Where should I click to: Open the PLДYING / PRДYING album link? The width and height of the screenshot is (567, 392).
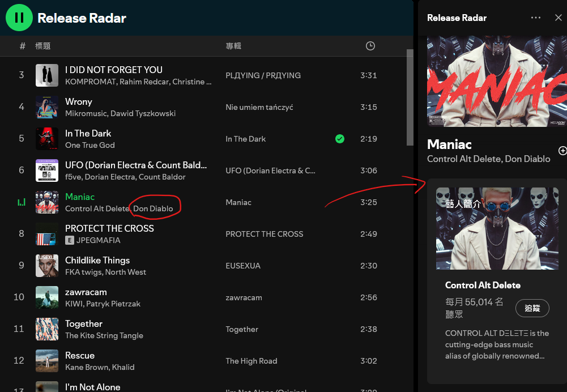coord(263,75)
